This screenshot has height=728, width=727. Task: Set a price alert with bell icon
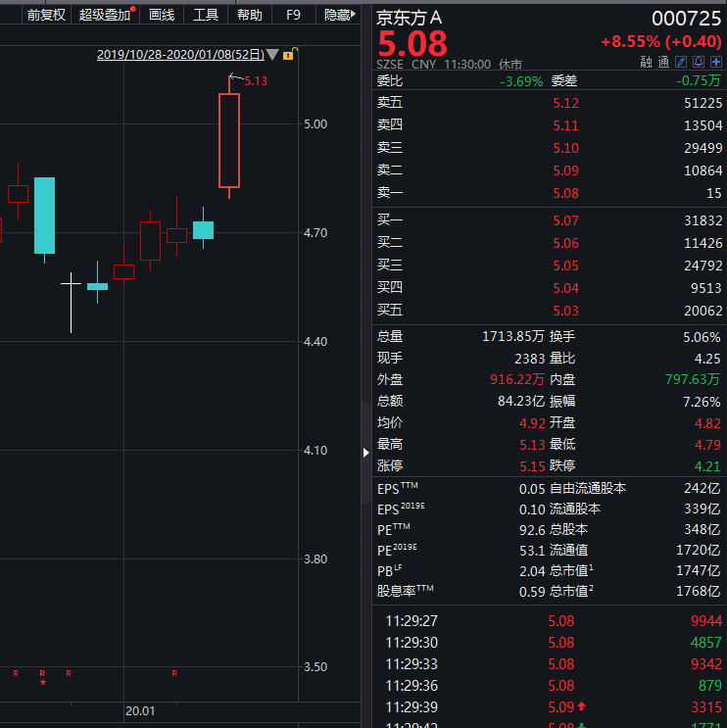699,62
